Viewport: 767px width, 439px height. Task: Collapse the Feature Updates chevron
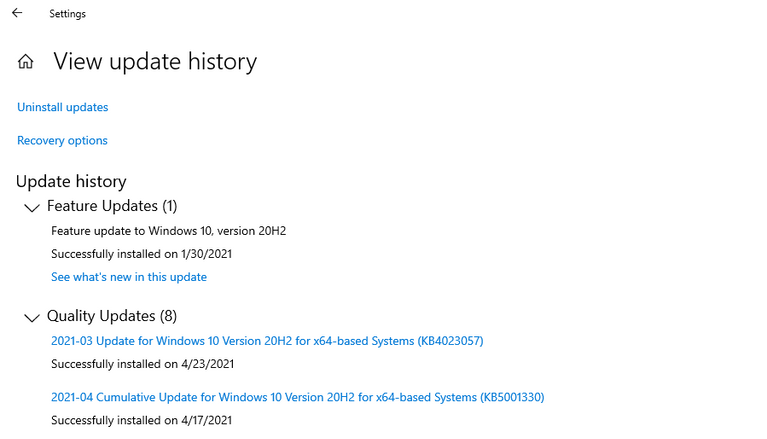(x=32, y=208)
